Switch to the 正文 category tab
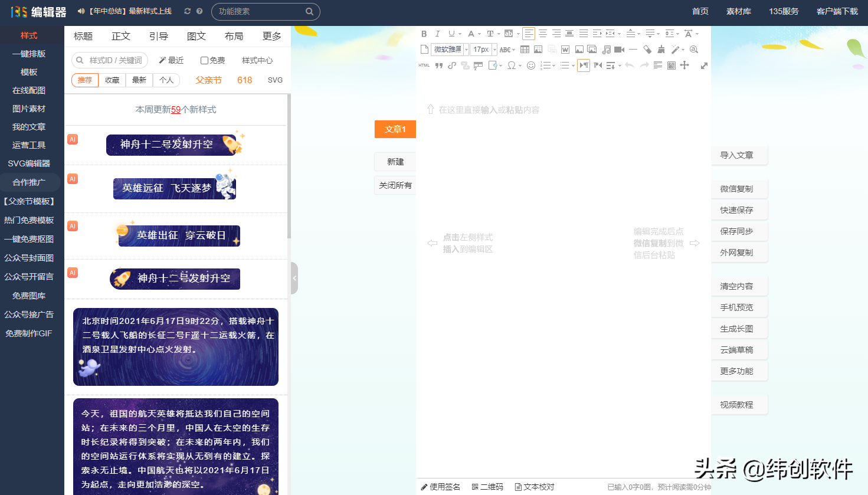Image resolution: width=868 pixels, height=495 pixels. click(x=120, y=36)
